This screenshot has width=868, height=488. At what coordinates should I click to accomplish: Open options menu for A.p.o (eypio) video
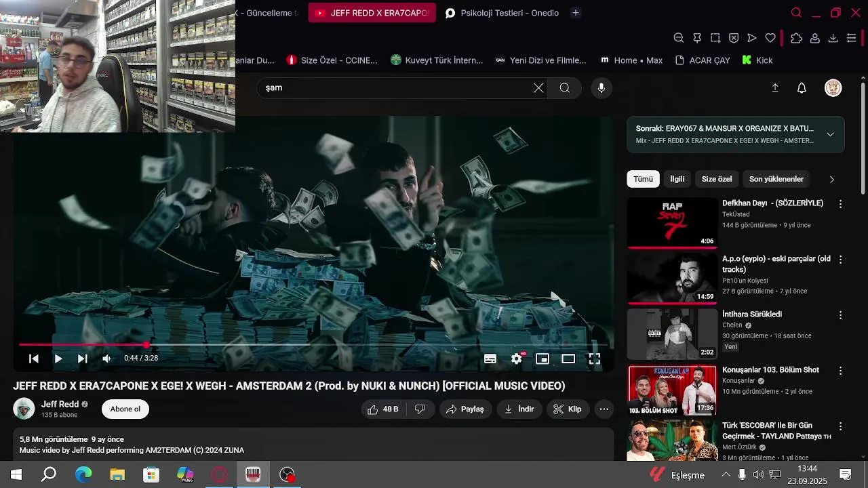tap(841, 260)
